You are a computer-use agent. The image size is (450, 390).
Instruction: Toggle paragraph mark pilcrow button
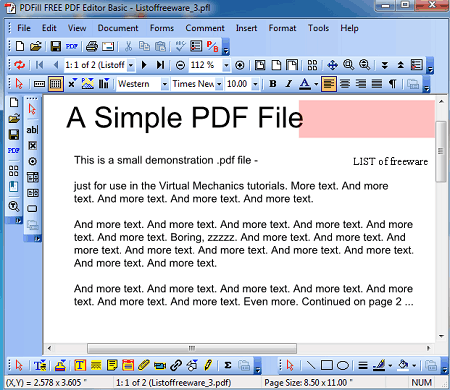point(393,84)
